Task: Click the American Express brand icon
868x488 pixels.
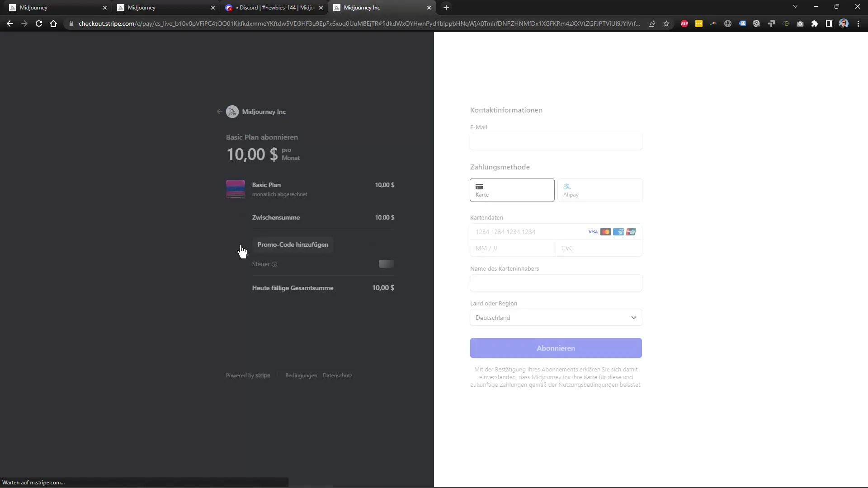Action: coord(618,232)
